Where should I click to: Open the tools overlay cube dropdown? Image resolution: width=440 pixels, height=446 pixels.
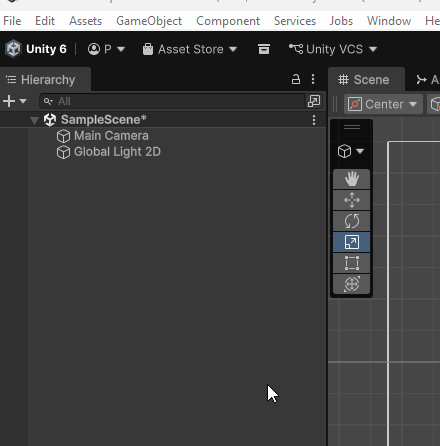[x=351, y=151]
